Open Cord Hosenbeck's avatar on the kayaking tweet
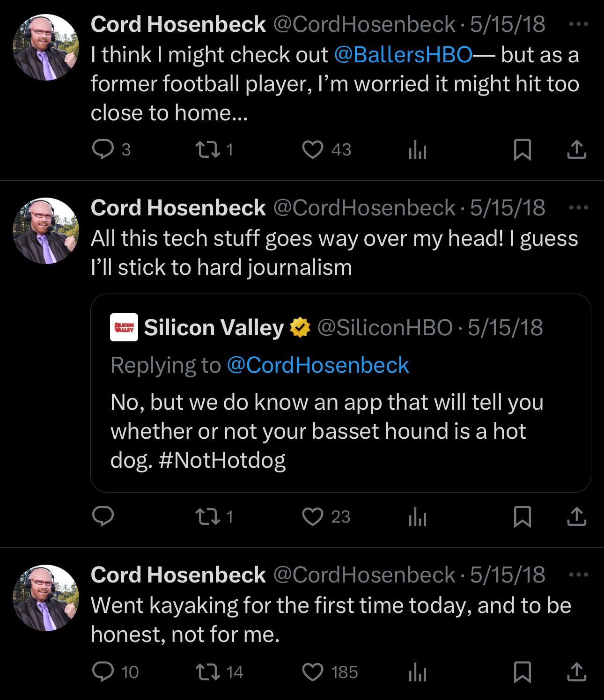 pos(46,598)
